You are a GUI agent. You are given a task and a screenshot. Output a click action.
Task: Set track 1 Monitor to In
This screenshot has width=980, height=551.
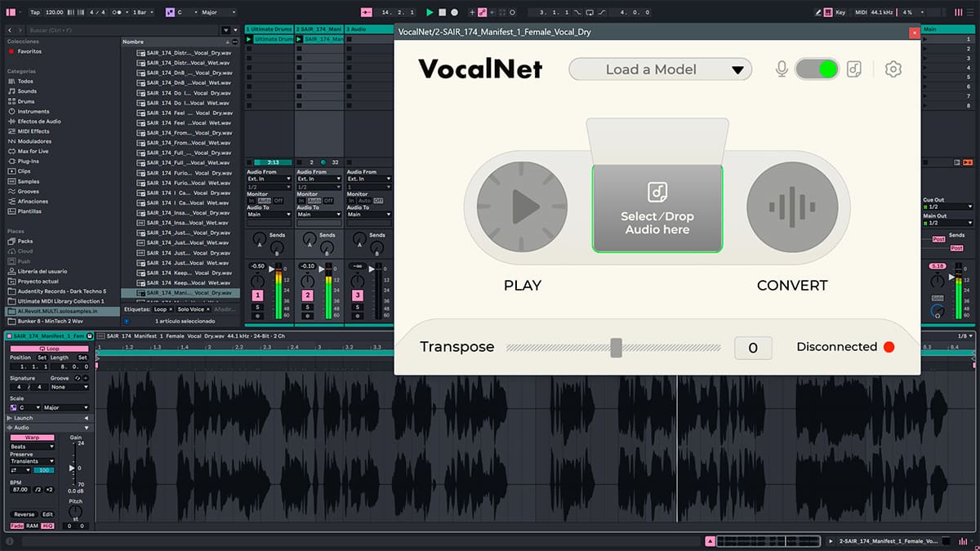click(251, 201)
